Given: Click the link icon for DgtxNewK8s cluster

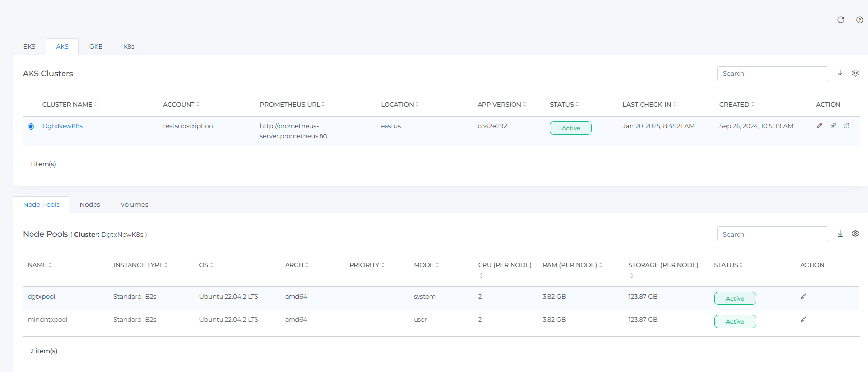Looking at the screenshot, I should click(833, 126).
